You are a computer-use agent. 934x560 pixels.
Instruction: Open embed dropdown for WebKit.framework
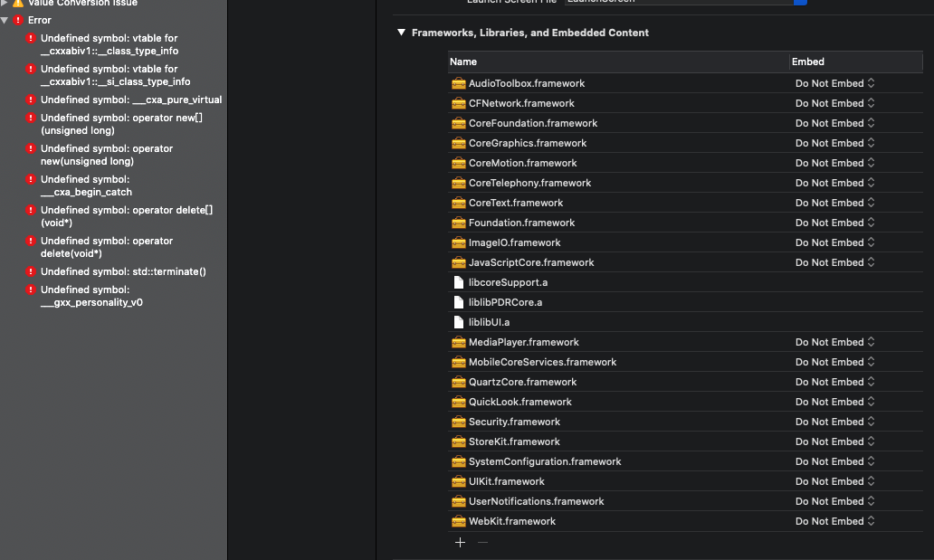[834, 521]
